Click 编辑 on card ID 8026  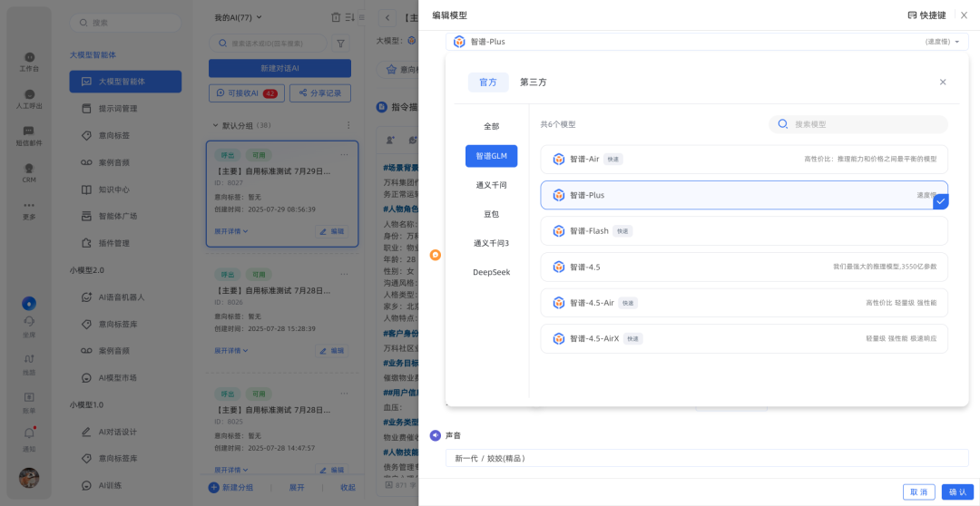tap(332, 350)
